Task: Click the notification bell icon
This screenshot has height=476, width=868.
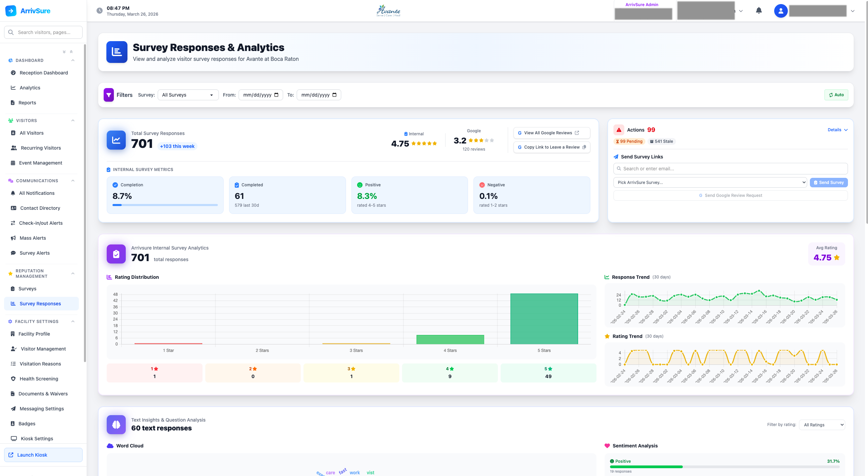Action: coord(759,11)
